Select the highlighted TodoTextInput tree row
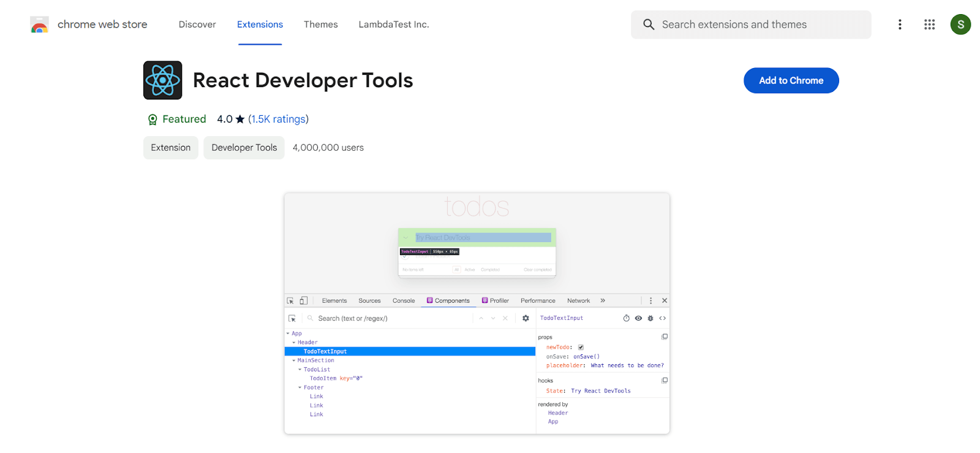The image size is (980, 453). pos(410,351)
